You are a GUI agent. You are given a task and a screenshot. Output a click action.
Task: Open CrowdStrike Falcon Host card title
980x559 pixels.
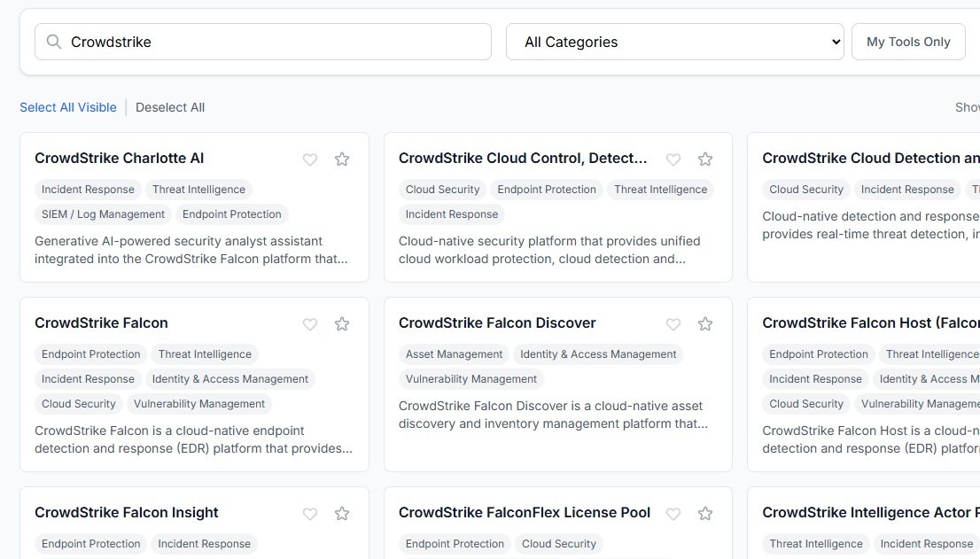tap(871, 322)
